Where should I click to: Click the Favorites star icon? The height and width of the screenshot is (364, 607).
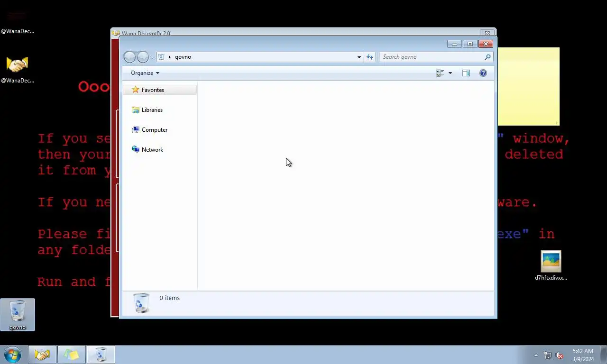coord(136,90)
